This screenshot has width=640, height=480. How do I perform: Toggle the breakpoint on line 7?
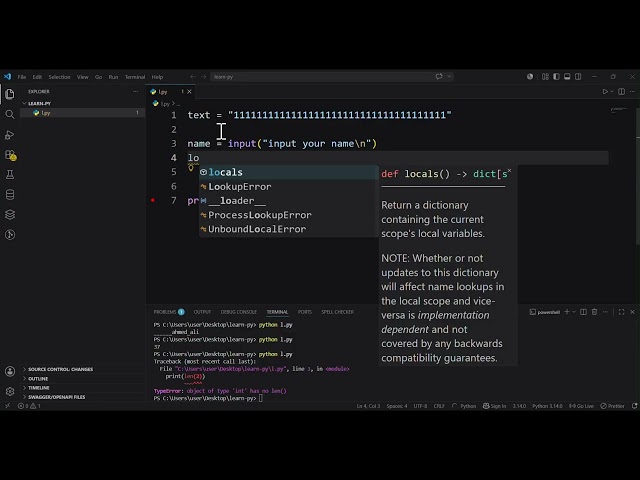(x=153, y=200)
